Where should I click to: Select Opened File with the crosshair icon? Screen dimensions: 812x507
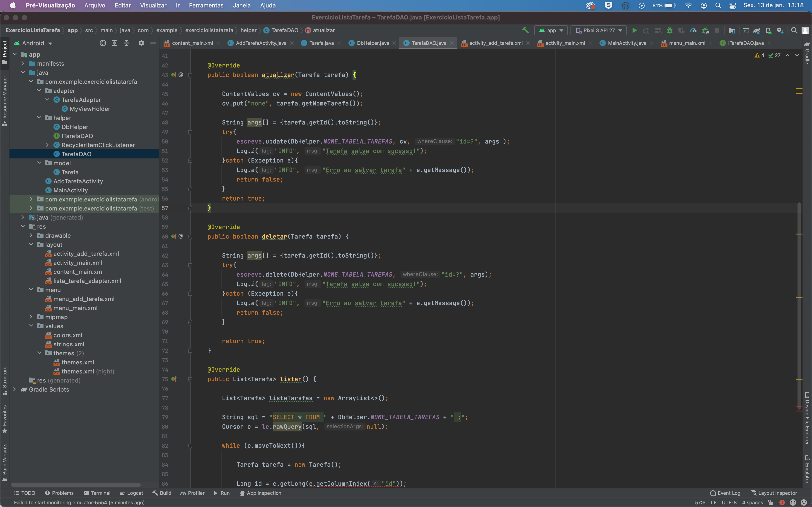(x=103, y=43)
